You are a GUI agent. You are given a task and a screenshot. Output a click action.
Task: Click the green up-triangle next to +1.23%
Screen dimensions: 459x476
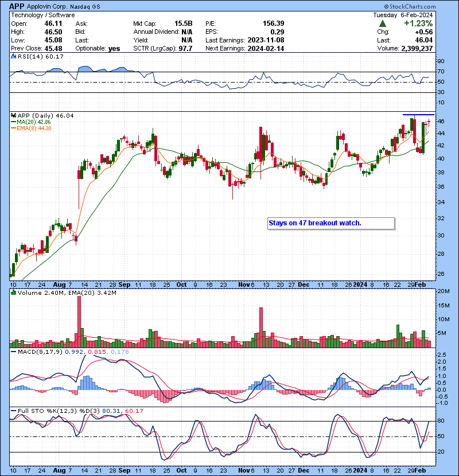383,24
